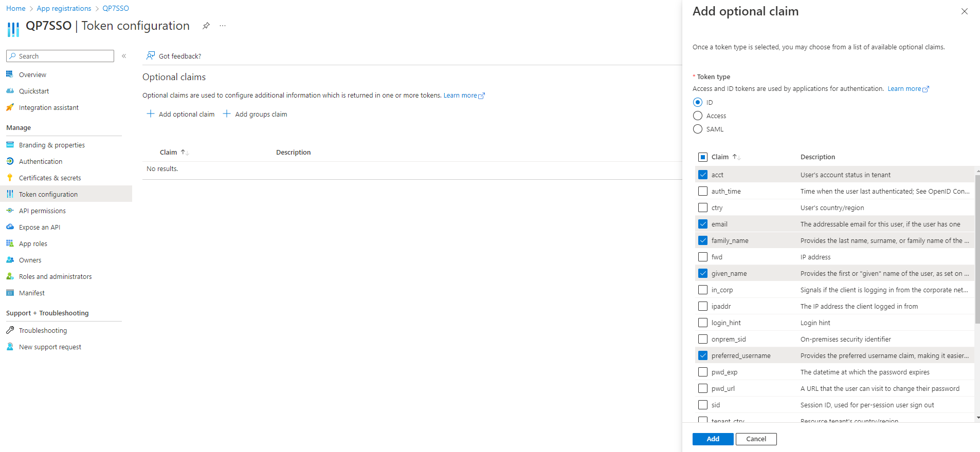Viewport: 980px width, 452px height.
Task: Click the plus icon for Add groups claim
Action: pyautogui.click(x=227, y=114)
